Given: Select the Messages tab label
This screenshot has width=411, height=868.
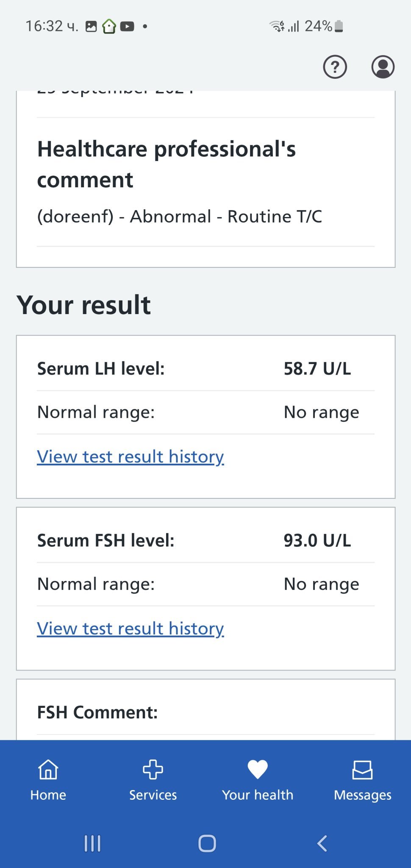Looking at the screenshot, I should tap(362, 795).
